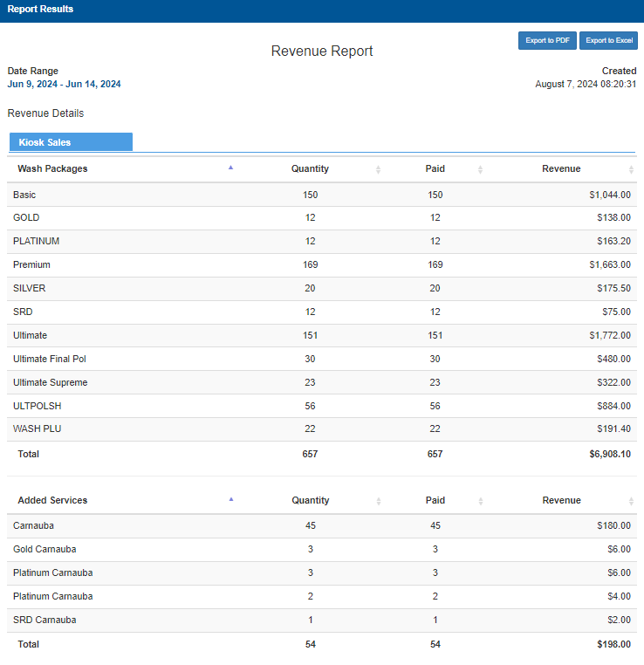644x665 pixels.
Task: Click Premium revenue value $1,663.00
Action: coord(610,265)
